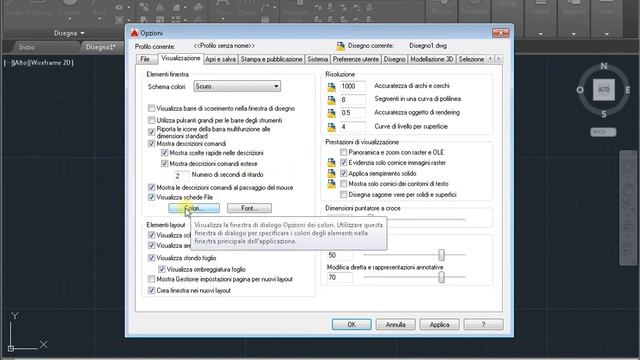Open the Modellazione 3D tab
Image resolution: width=640 pixels, height=360 pixels.
(x=432, y=59)
